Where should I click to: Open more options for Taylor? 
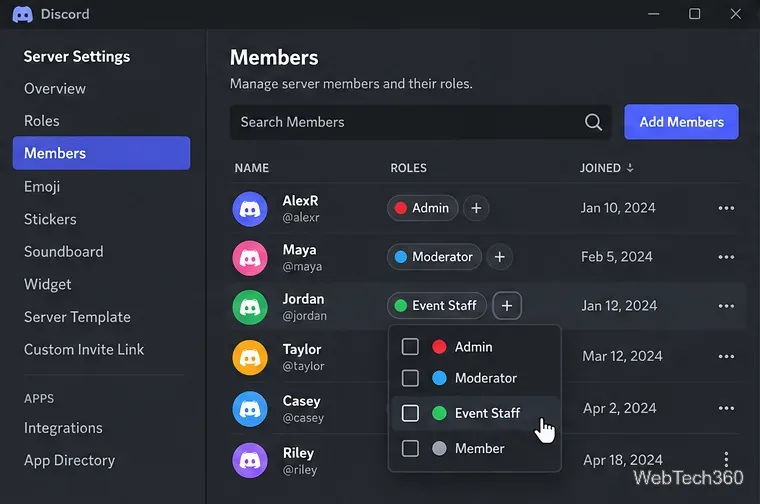[726, 356]
